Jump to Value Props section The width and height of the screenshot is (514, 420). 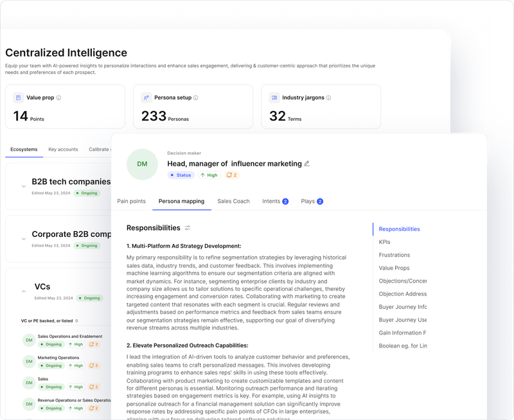click(x=394, y=268)
